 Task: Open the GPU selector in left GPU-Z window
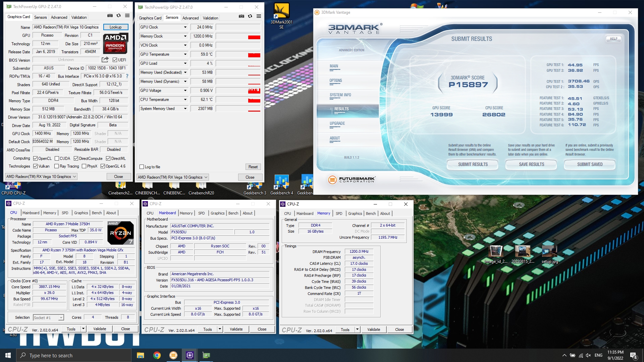pos(41,177)
